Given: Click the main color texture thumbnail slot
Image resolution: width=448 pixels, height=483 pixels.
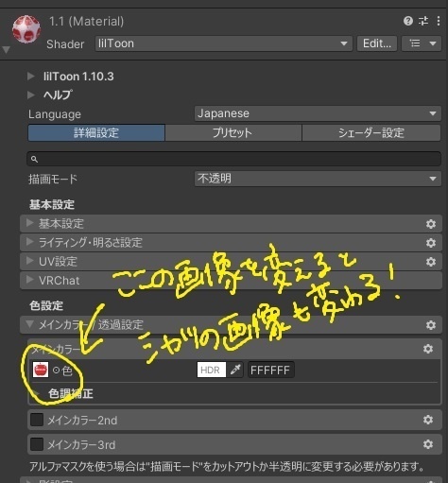Looking at the screenshot, I should click(x=41, y=370).
